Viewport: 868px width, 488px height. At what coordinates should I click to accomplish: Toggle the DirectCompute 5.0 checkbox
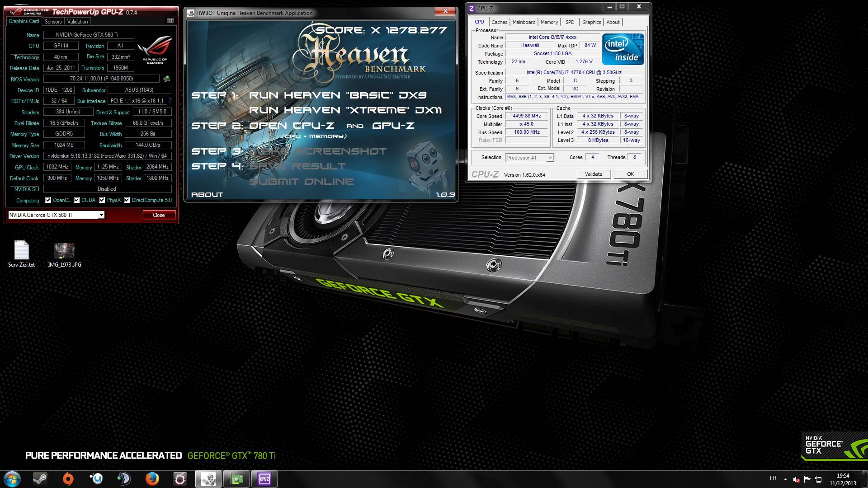(x=127, y=200)
